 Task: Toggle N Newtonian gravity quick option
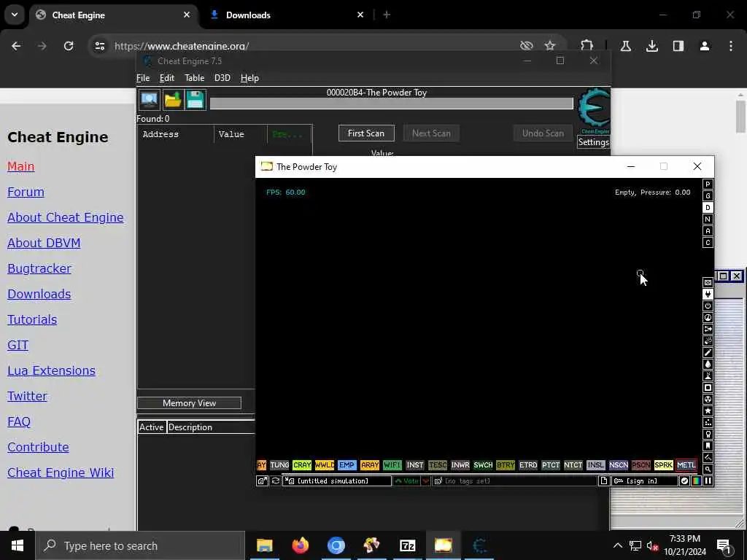pos(708,219)
